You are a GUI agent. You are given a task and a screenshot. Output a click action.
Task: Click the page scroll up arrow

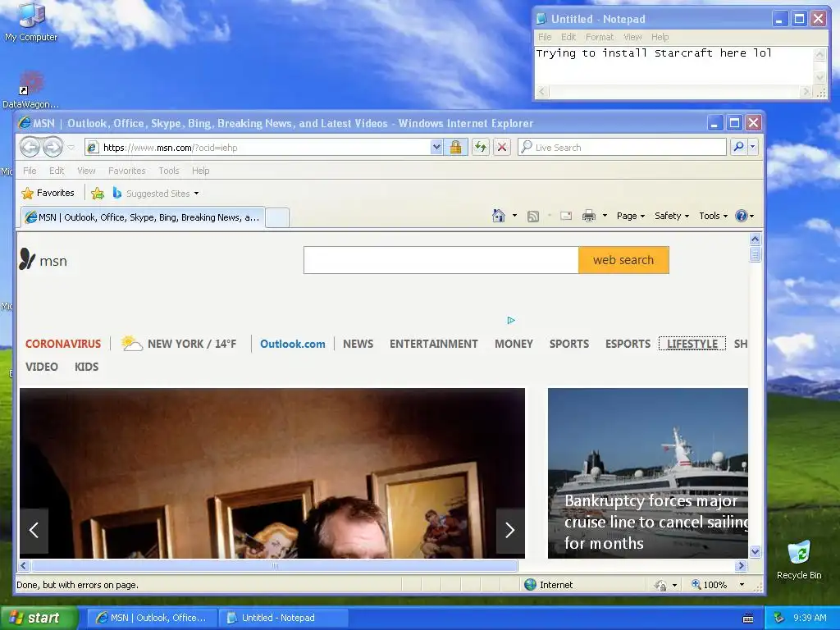pyautogui.click(x=755, y=239)
